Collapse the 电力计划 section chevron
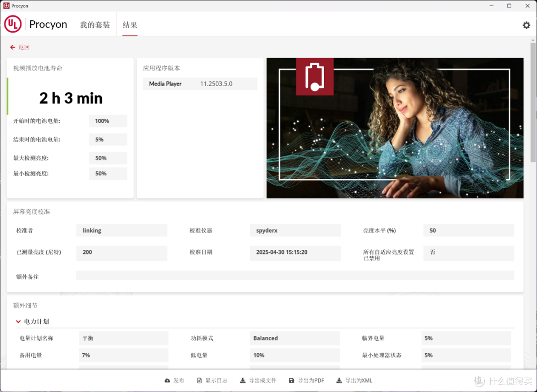Screen dimensions: 537x392 click(x=18, y=321)
